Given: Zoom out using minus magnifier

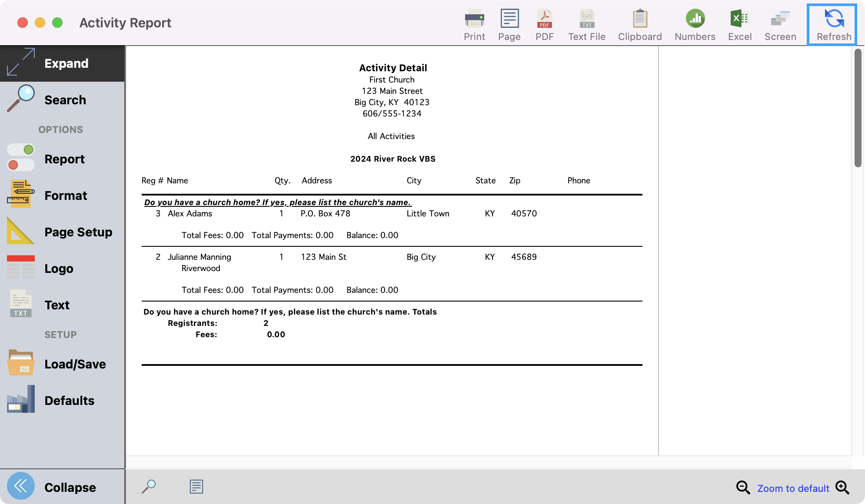Looking at the screenshot, I should click(743, 487).
